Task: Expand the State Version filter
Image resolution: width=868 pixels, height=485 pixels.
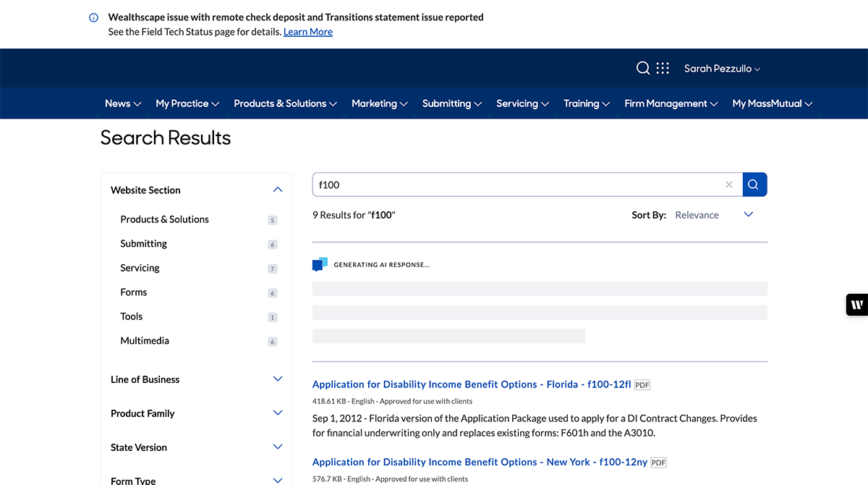Action: click(x=277, y=447)
